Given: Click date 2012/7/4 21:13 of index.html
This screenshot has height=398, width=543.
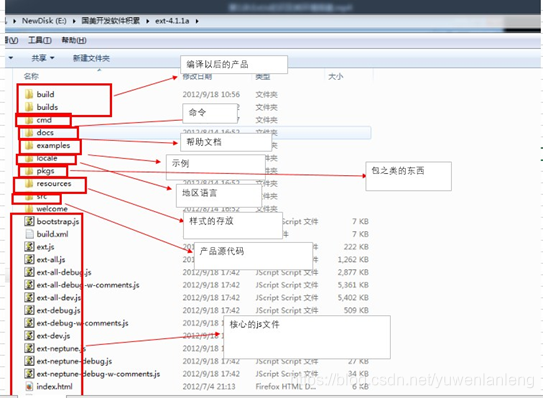Looking at the screenshot, I should (x=209, y=387).
